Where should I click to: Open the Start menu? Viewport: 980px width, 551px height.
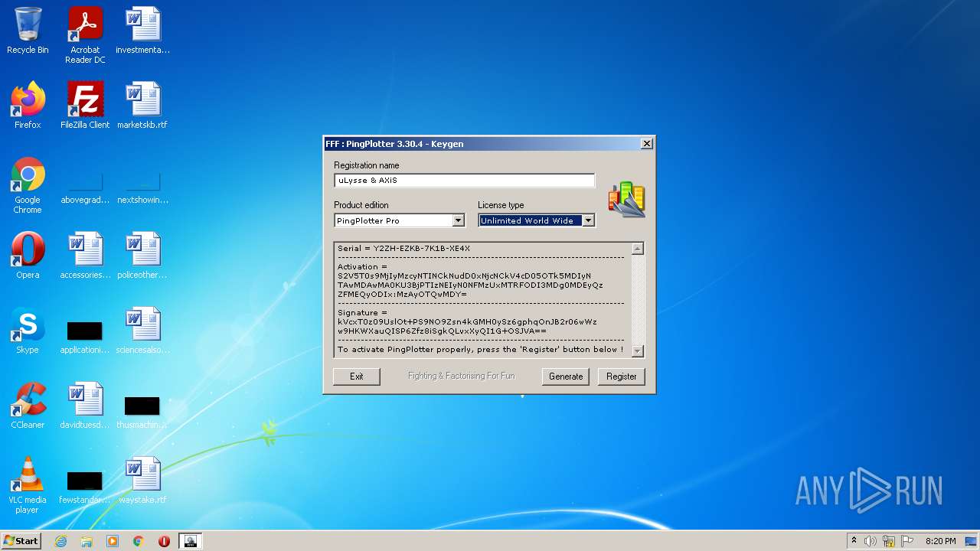tap(21, 541)
